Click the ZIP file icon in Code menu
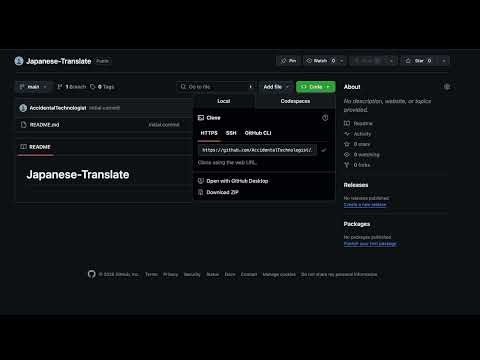Screen dimensions: 480x360 click(201, 192)
